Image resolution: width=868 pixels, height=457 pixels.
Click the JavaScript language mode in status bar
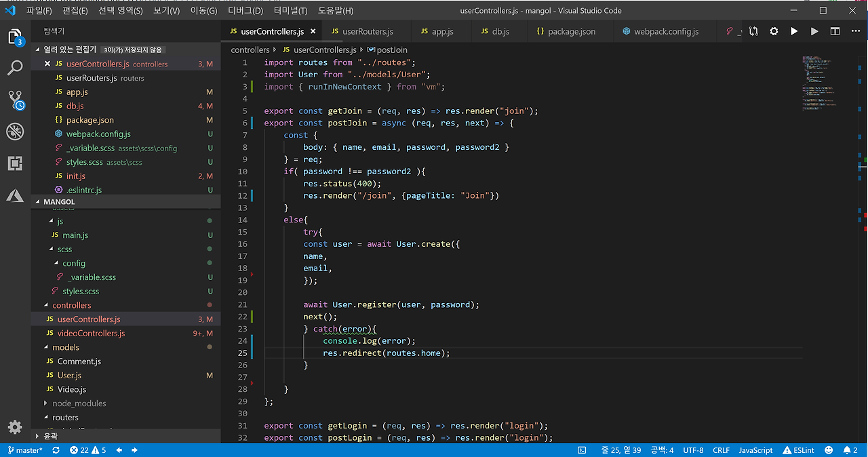(755, 450)
